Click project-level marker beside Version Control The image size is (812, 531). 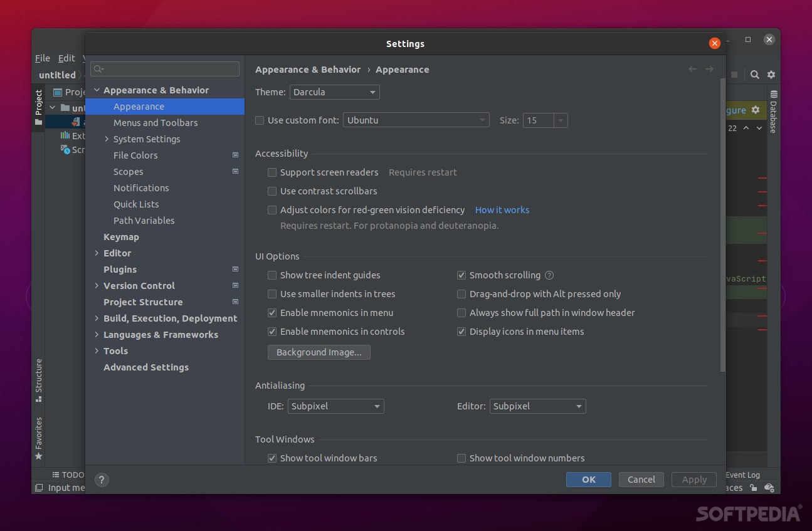(x=236, y=285)
